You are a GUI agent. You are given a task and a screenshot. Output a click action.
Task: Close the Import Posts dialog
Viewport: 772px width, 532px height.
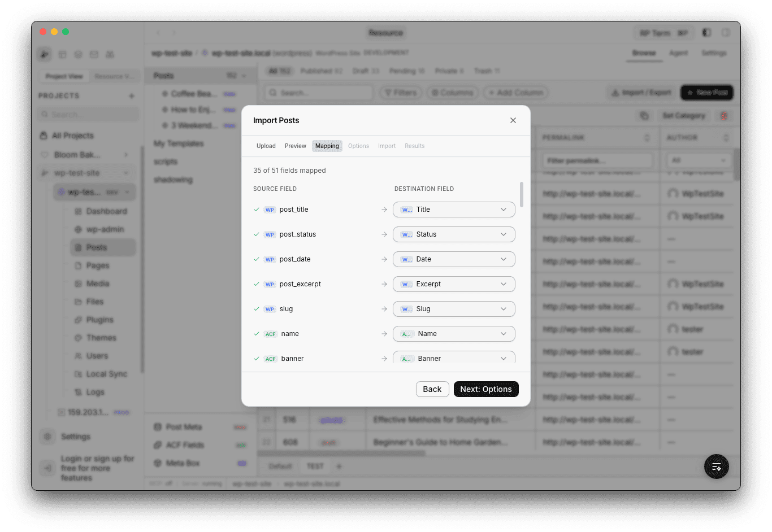click(513, 120)
